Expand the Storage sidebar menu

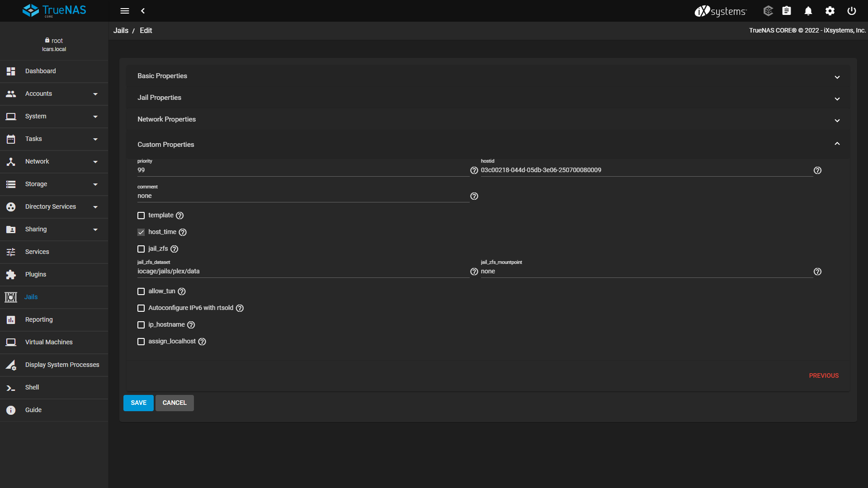[54, 184]
